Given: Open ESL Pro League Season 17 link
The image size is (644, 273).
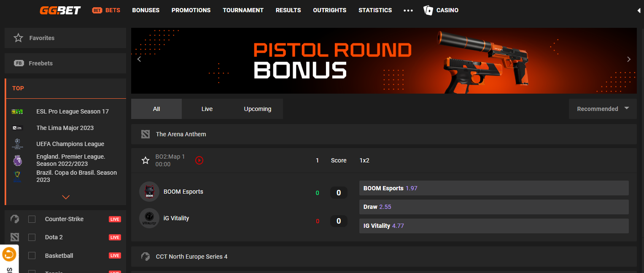Looking at the screenshot, I should [73, 111].
